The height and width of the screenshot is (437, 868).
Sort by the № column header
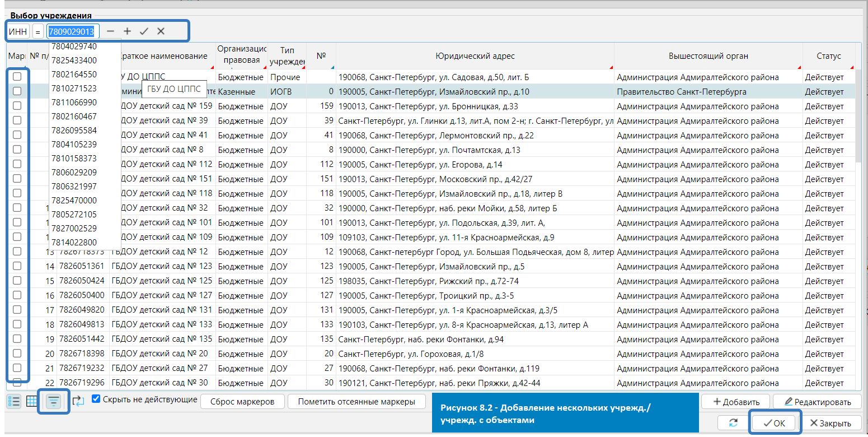coord(321,56)
